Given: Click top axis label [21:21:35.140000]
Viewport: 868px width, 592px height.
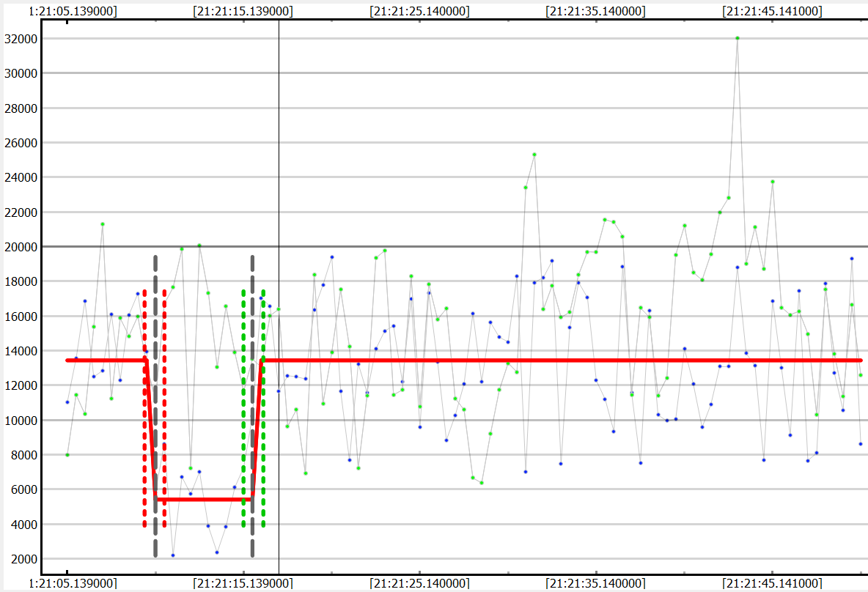Looking at the screenshot, I should (595, 11).
